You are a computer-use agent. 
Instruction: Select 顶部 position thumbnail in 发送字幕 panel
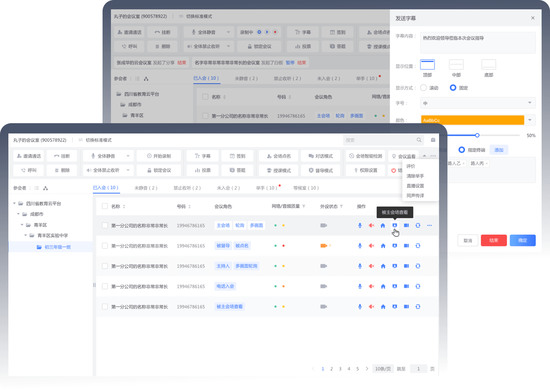click(427, 65)
